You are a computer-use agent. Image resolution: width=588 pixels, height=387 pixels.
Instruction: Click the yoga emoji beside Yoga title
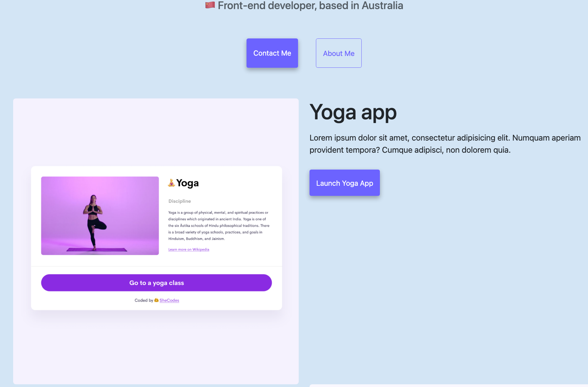pos(171,183)
